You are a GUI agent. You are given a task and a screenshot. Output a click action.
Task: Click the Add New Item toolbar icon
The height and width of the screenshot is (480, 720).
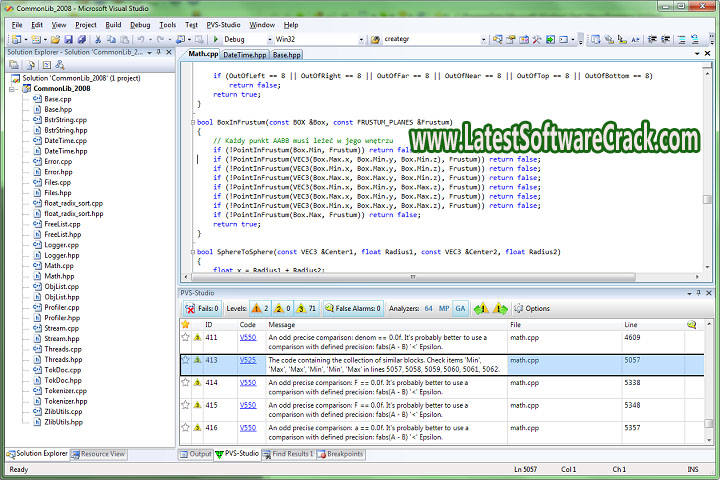pos(36,40)
